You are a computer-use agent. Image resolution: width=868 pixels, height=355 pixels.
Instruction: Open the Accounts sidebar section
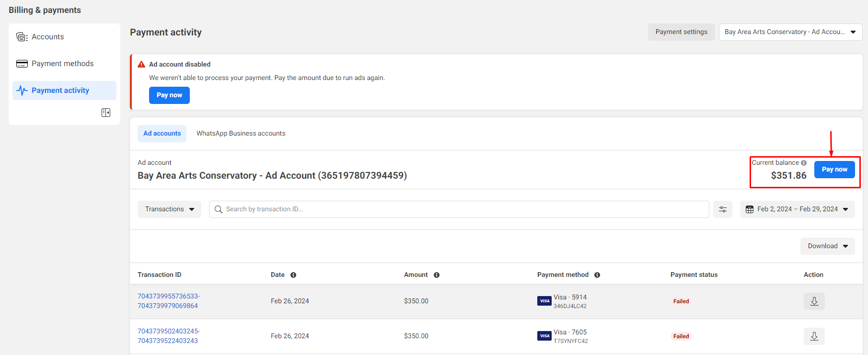(64, 37)
